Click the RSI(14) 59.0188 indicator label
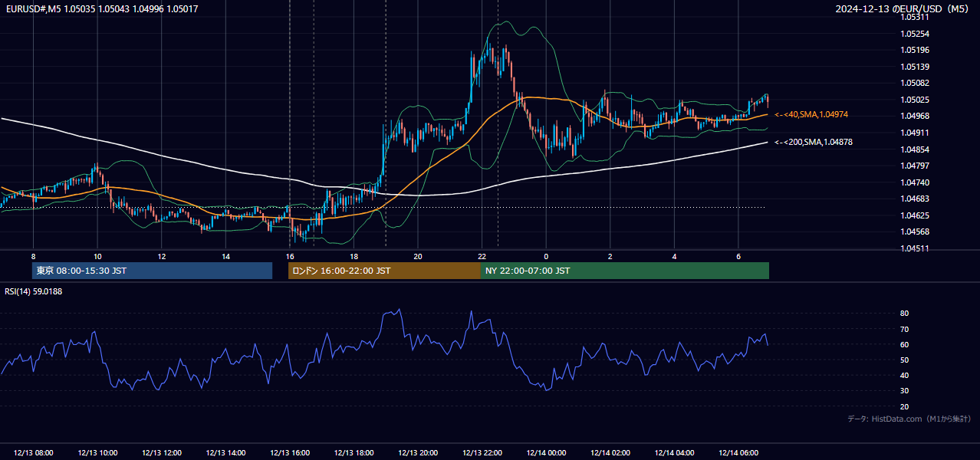The height and width of the screenshot is (460, 980). pyautogui.click(x=34, y=291)
